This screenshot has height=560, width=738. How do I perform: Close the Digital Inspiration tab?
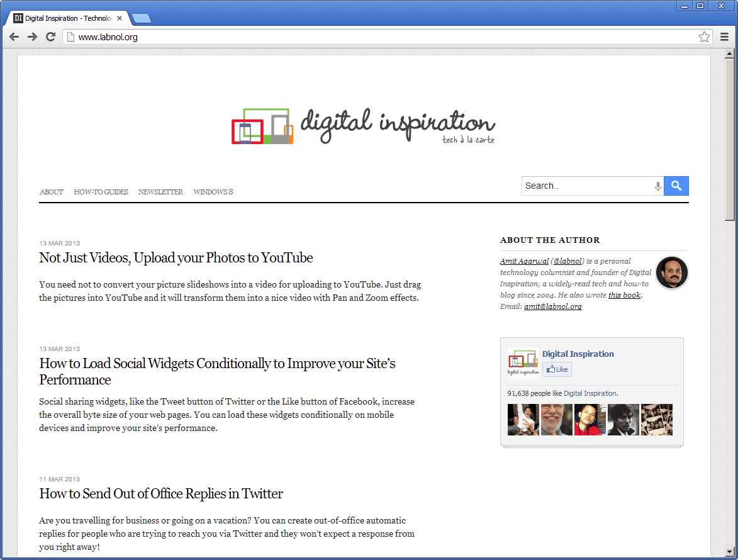[120, 18]
